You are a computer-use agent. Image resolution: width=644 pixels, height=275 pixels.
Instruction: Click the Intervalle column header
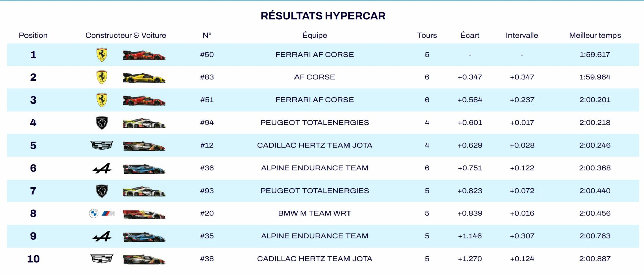pos(522,35)
